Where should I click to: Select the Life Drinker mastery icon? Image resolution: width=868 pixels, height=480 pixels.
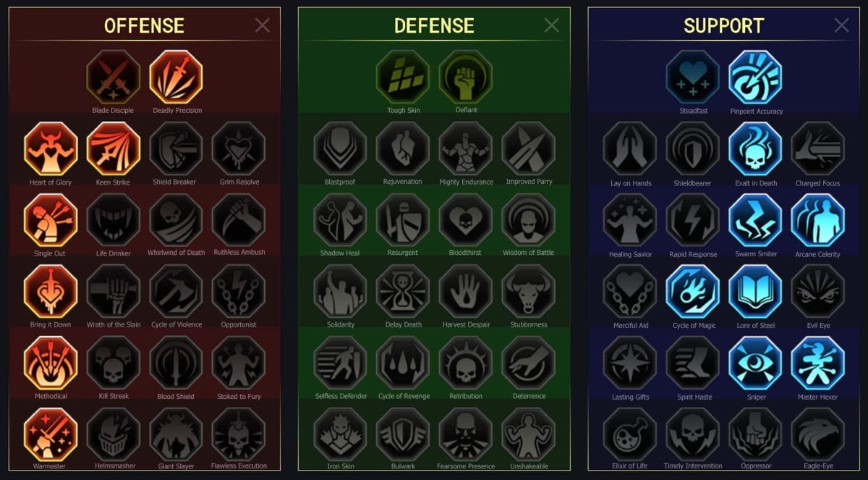coord(114,220)
